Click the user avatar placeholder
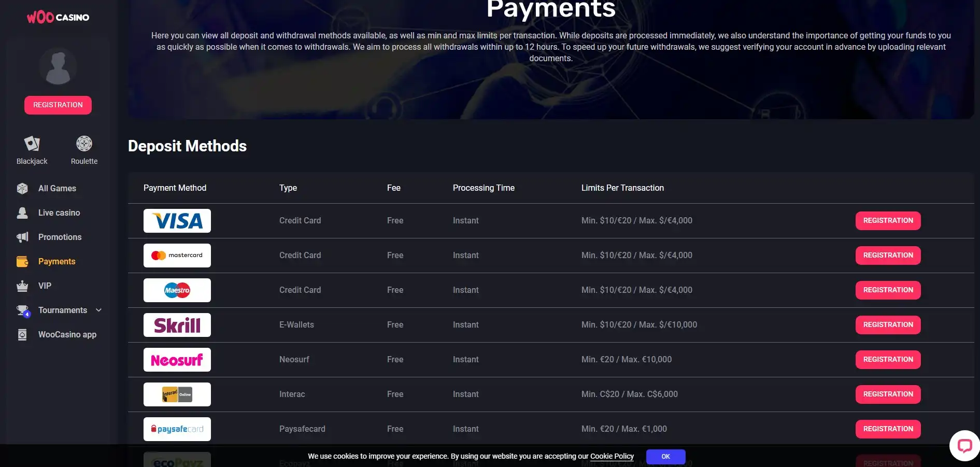This screenshot has height=467, width=980. coord(58,67)
